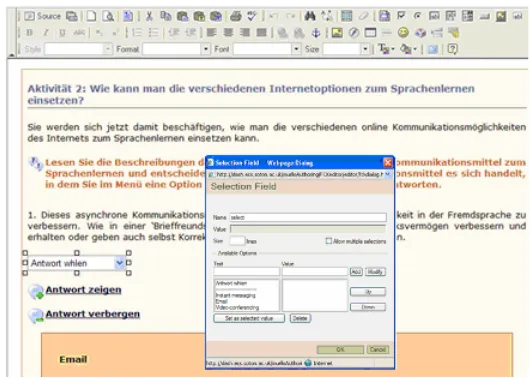The width and height of the screenshot is (530, 378).
Task: Click the Find binoculars icon
Action: pos(310,16)
